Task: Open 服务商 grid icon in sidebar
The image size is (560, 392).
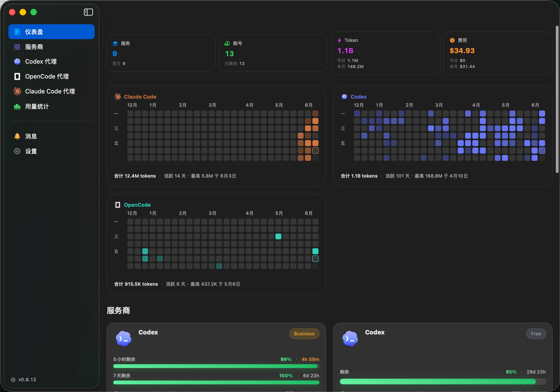Action: pos(17,47)
